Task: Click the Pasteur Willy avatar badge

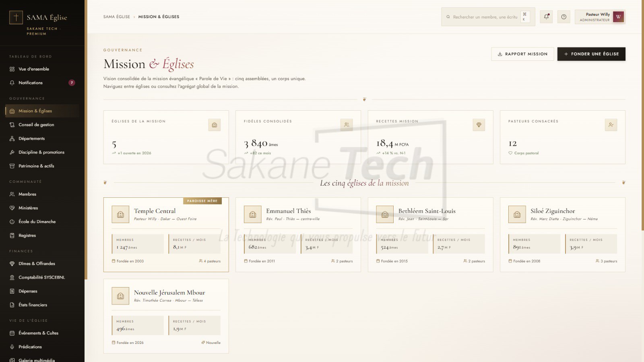Action: point(618,17)
